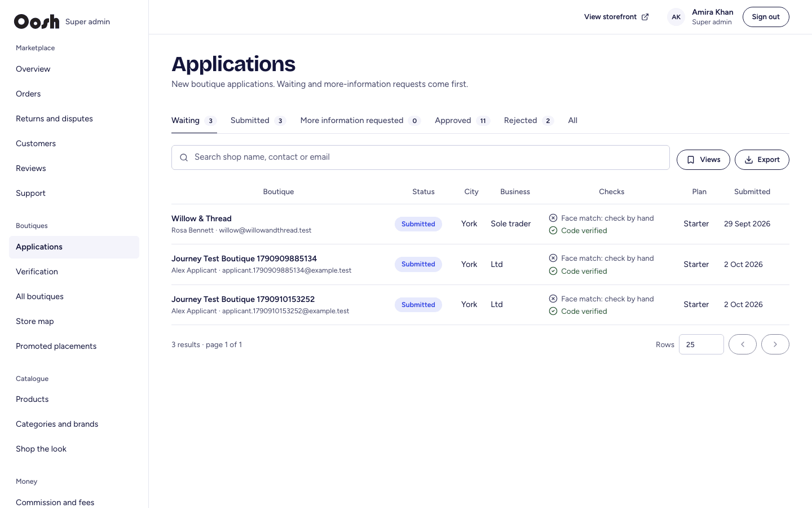Open the Rows per page box

pyautogui.click(x=701, y=344)
